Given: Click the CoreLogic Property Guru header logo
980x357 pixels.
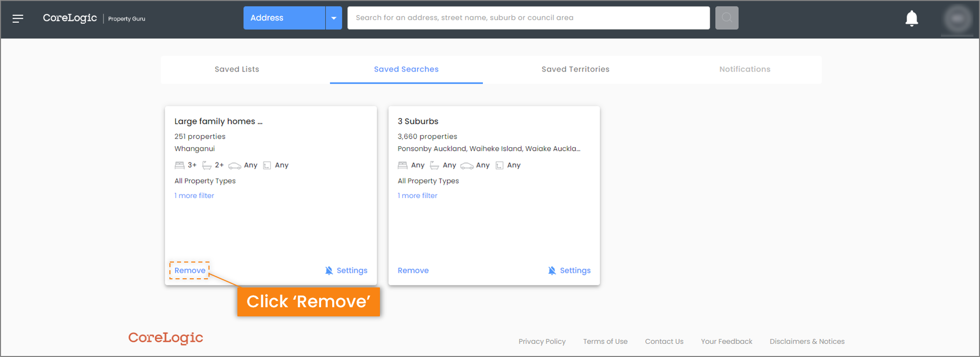Looking at the screenshot, I should click(94, 18).
